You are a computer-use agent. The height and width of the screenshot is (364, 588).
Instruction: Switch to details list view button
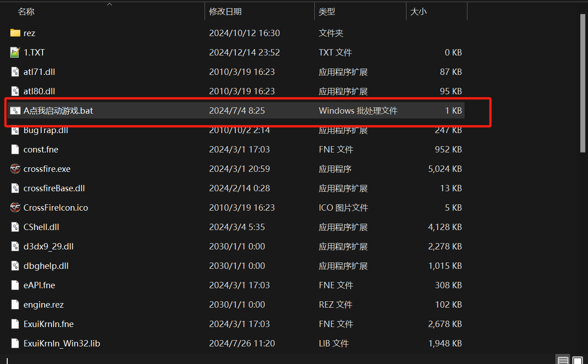563,360
